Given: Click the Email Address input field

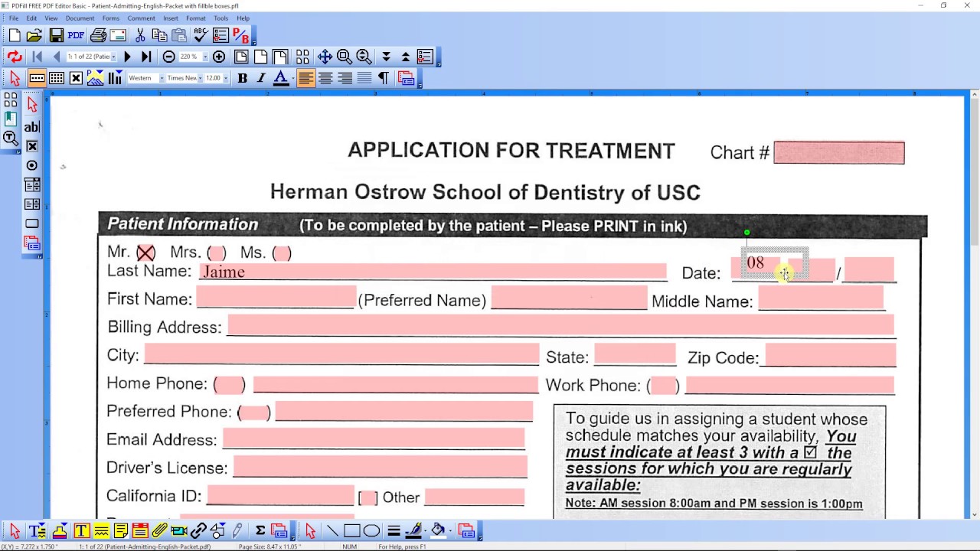Looking at the screenshot, I should pos(374,438).
